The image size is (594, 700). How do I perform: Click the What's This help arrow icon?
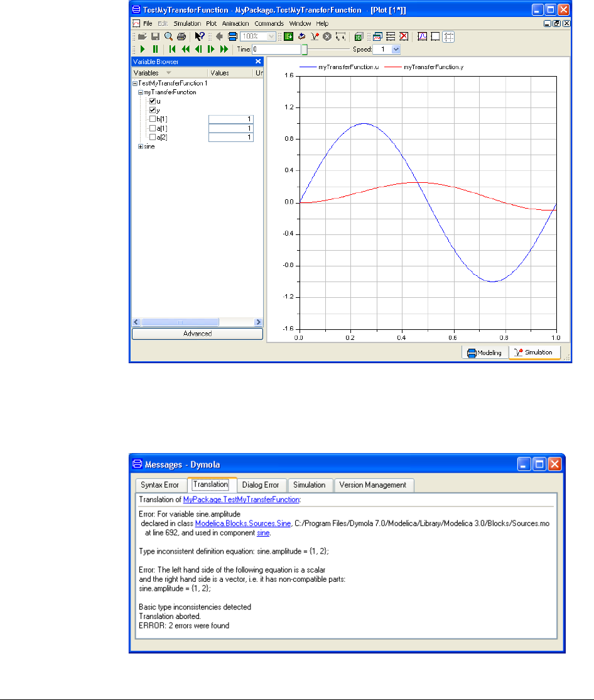click(199, 36)
